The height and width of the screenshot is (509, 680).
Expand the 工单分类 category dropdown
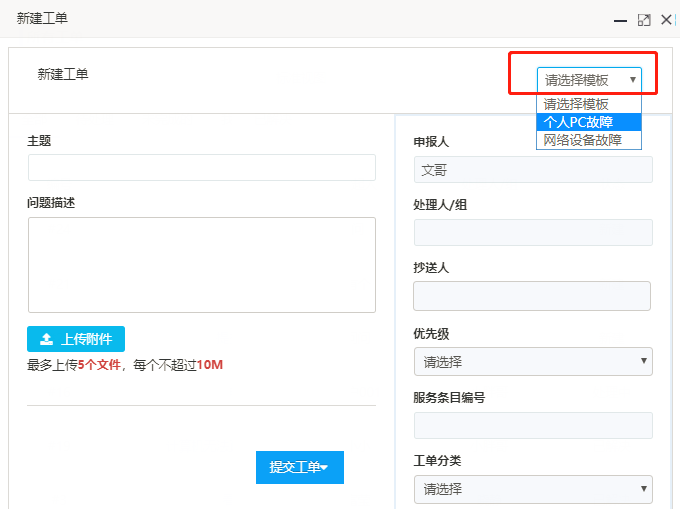point(532,489)
